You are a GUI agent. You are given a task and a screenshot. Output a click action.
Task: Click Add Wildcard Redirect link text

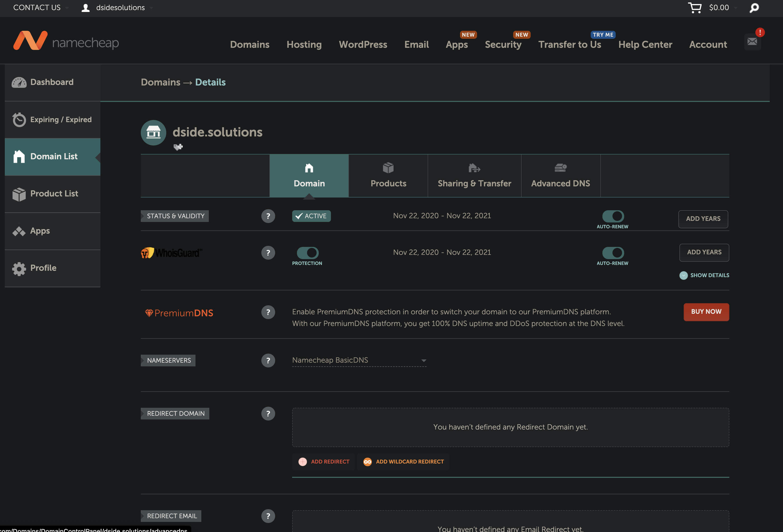410,462
